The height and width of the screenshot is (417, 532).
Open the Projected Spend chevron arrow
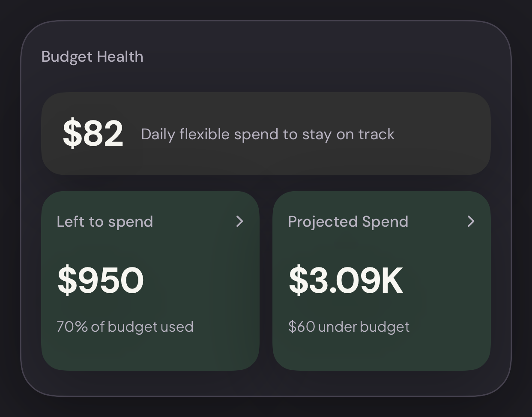(x=471, y=221)
